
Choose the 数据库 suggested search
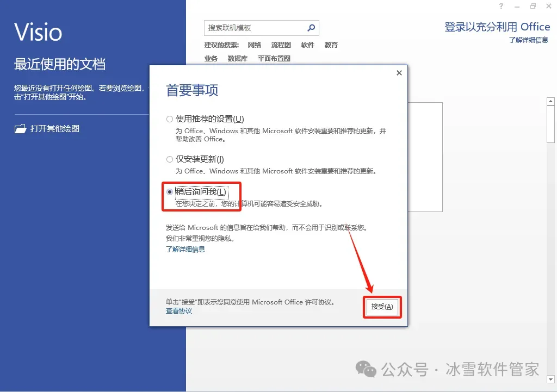click(x=238, y=59)
